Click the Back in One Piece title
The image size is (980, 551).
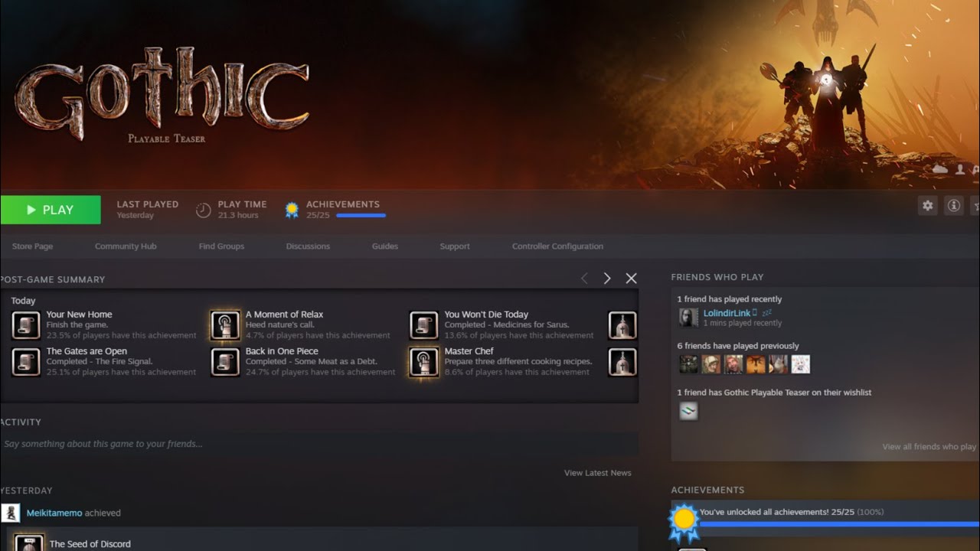(282, 351)
